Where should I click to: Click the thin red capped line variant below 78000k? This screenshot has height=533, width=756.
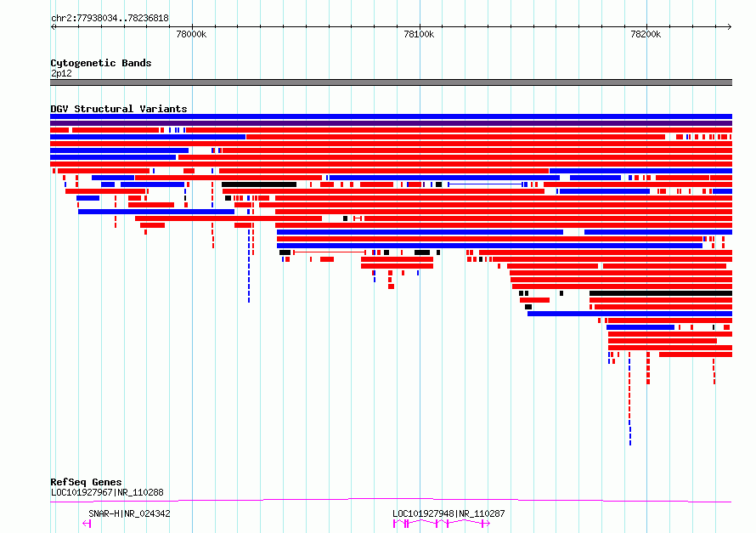tap(330, 252)
